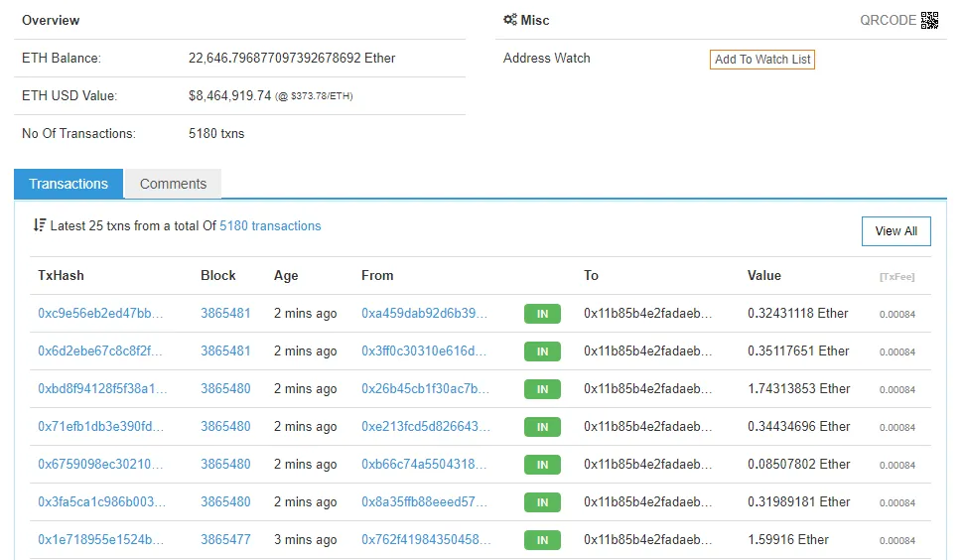Click the TxHash column header

point(61,275)
